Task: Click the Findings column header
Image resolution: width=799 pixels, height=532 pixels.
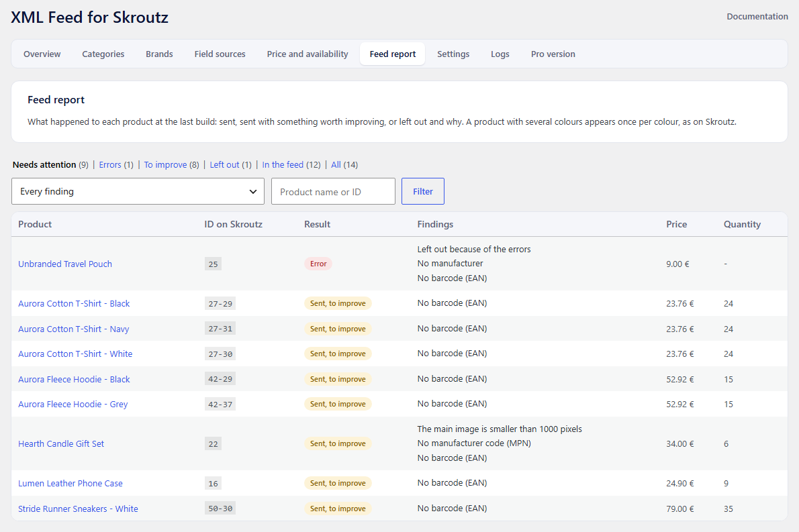Action: [435, 225]
